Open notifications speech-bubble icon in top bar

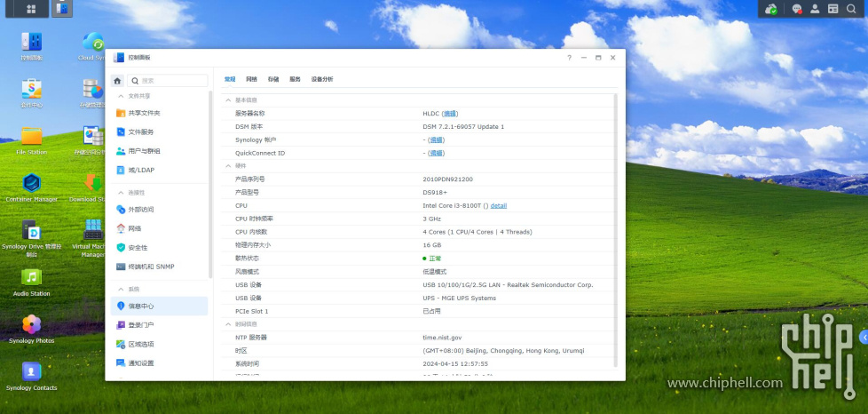pyautogui.click(x=797, y=9)
